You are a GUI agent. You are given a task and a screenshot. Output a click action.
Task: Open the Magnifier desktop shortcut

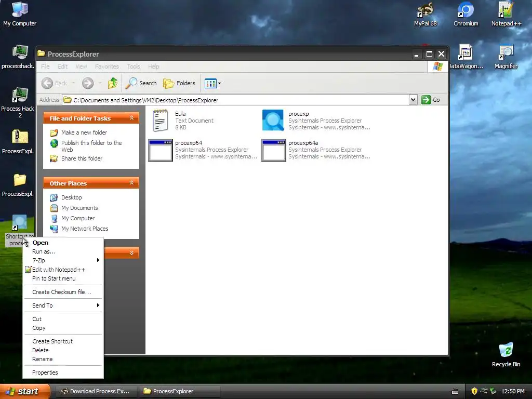pos(506,56)
